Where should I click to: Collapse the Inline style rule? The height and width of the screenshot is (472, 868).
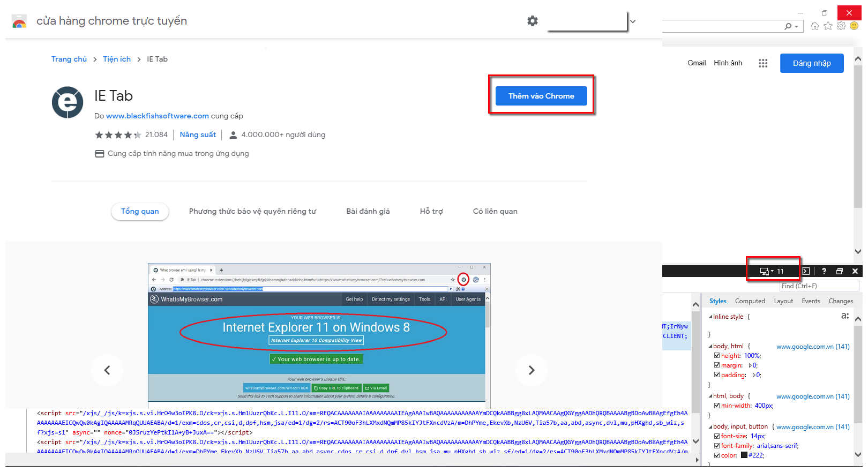[x=710, y=317]
